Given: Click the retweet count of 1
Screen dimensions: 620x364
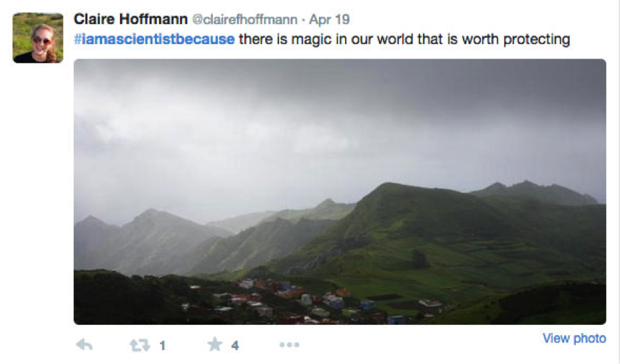Looking at the screenshot, I should [163, 346].
